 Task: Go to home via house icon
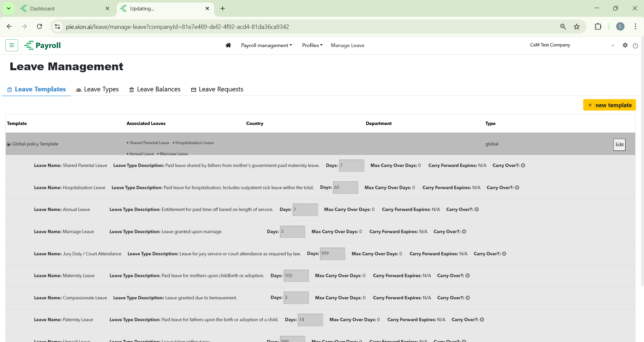[228, 45]
